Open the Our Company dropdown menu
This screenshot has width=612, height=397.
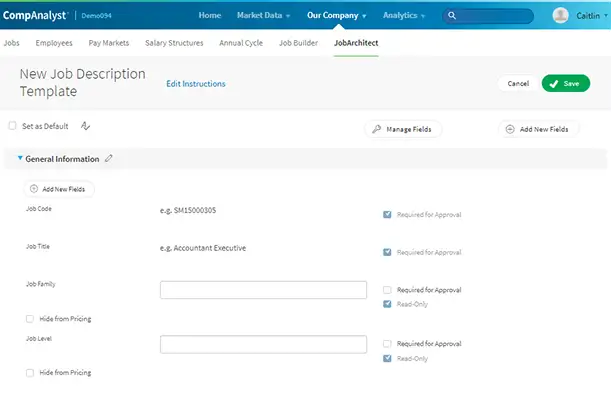(x=336, y=15)
